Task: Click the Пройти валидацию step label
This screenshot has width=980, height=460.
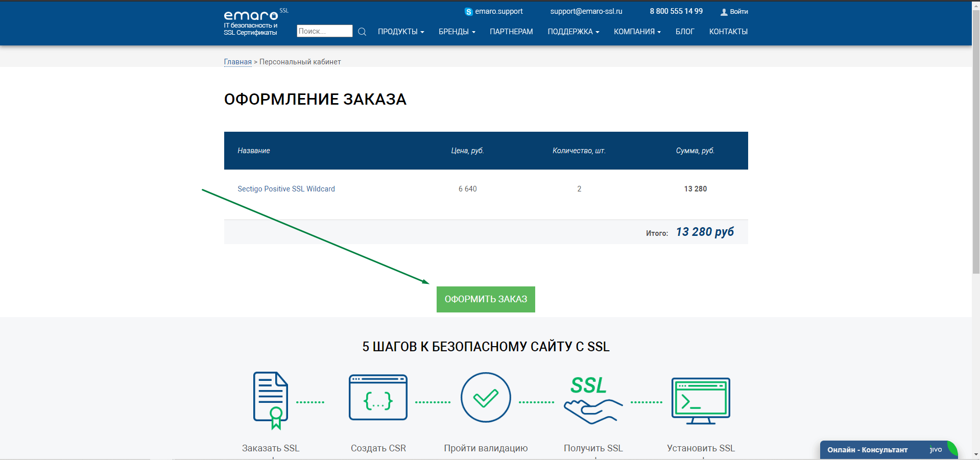Action: [486, 448]
